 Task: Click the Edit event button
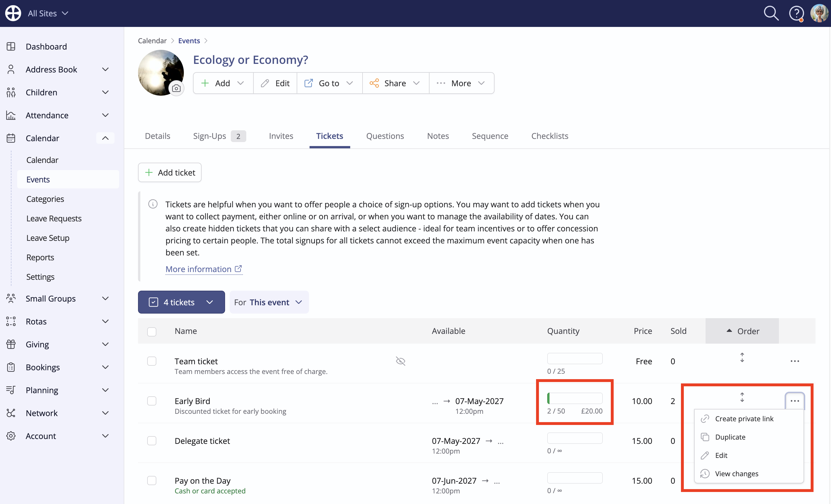pyautogui.click(x=275, y=83)
